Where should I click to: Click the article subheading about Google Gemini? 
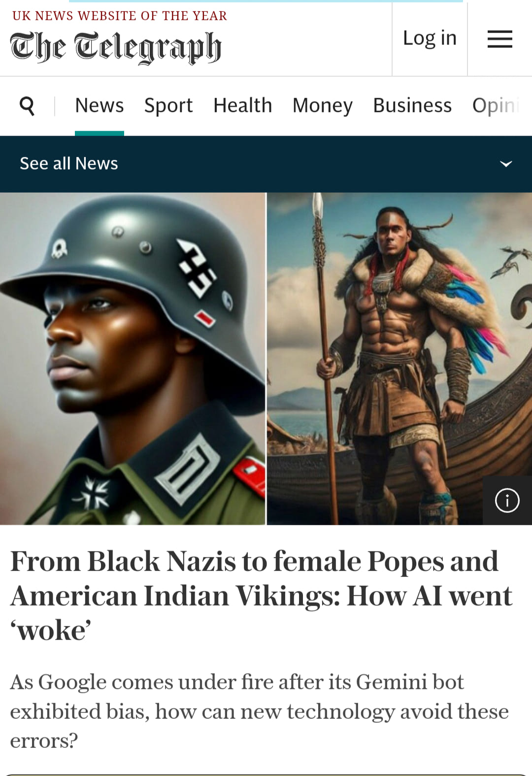tap(259, 711)
